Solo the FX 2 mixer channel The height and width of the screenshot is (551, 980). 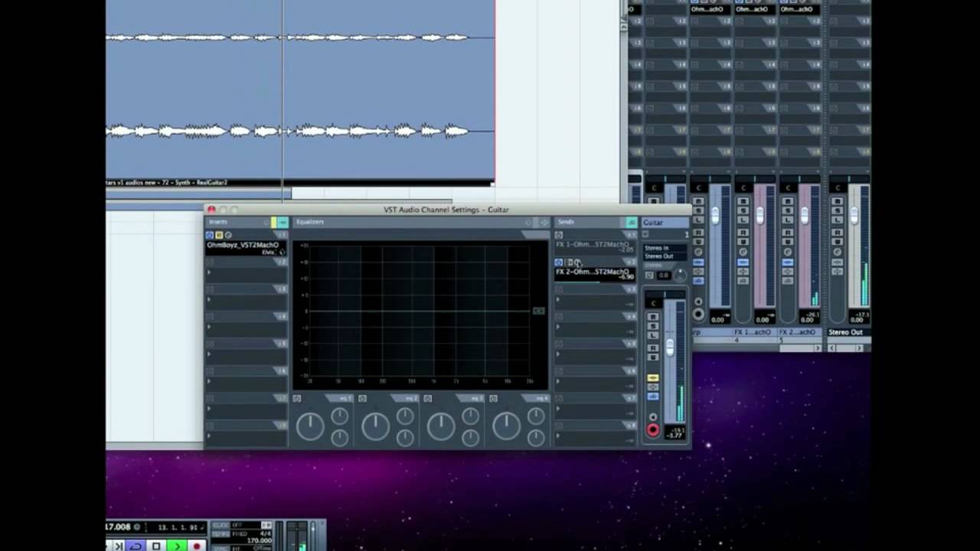tap(787, 211)
